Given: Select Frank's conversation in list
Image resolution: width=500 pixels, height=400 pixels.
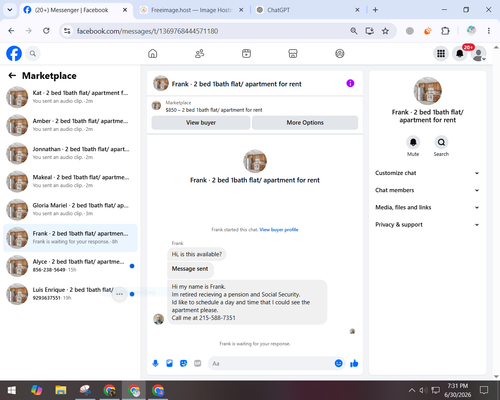Looking at the screenshot, I should (x=70, y=238).
